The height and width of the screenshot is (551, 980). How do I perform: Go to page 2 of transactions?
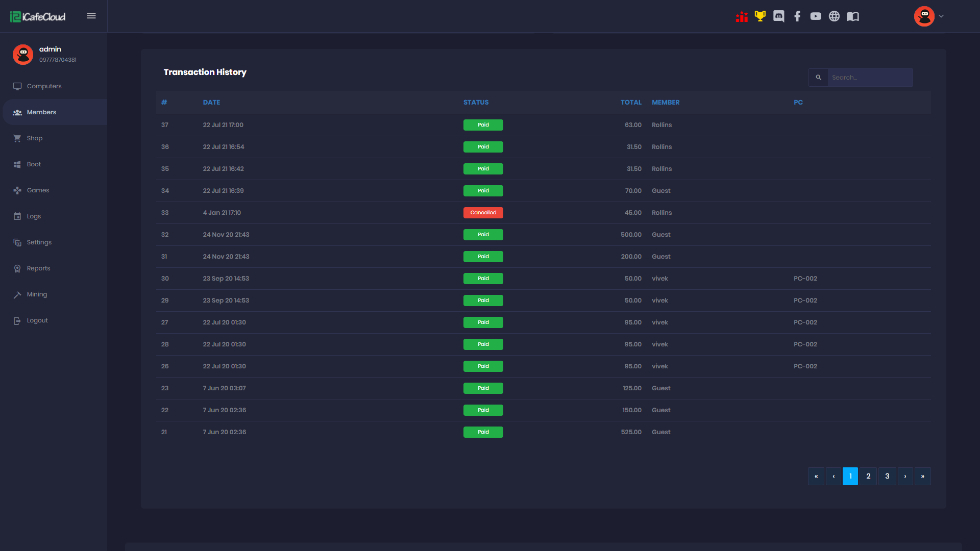[868, 476]
